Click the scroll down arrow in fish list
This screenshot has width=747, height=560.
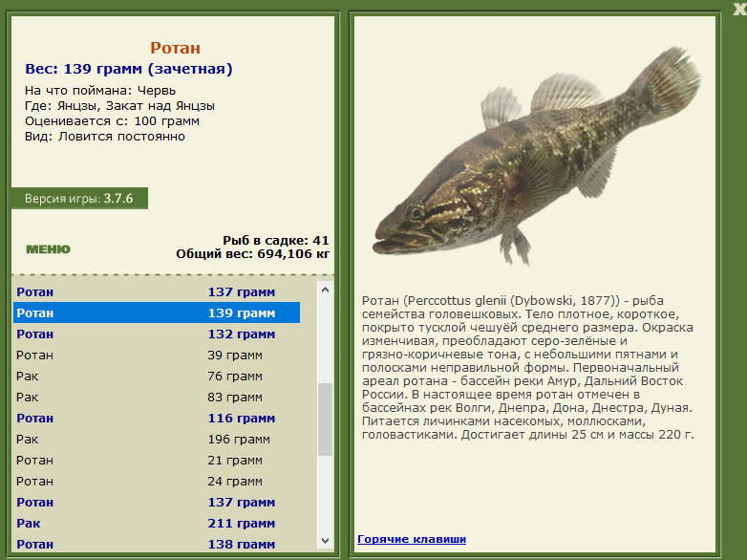[x=326, y=541]
